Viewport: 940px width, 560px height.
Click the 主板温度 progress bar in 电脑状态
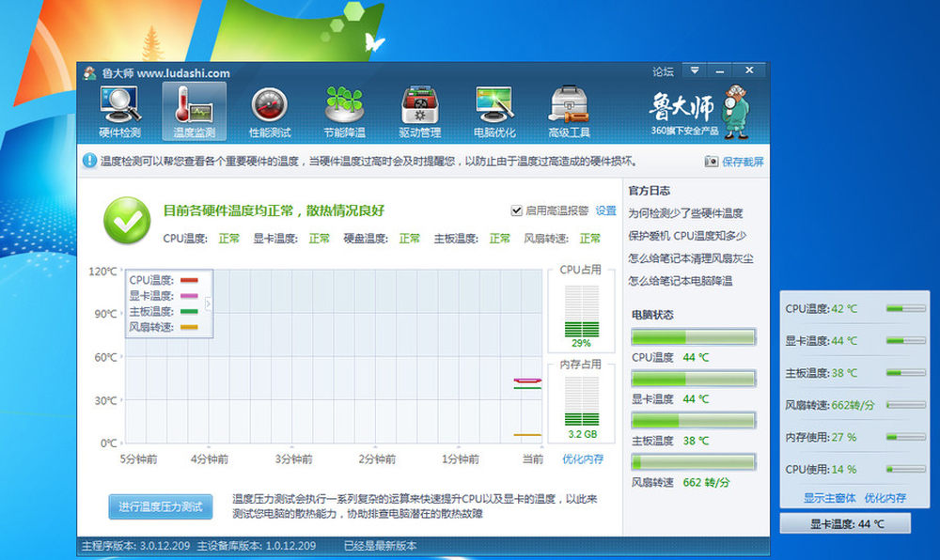click(693, 420)
